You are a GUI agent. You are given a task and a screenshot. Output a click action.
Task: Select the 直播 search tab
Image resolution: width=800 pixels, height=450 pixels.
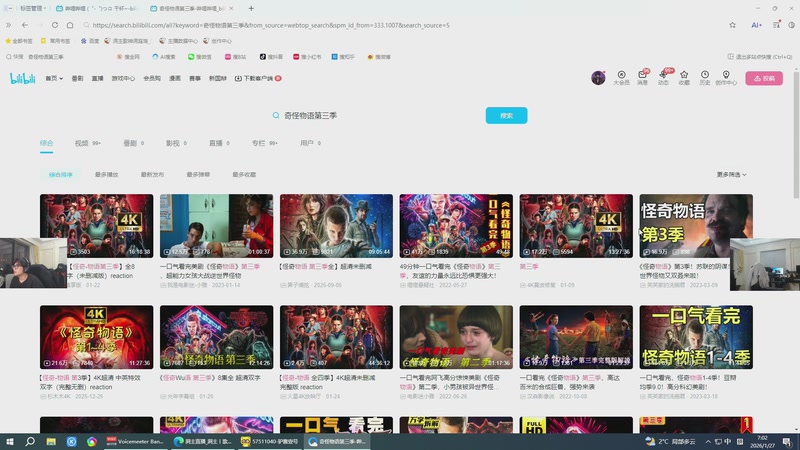click(219, 143)
